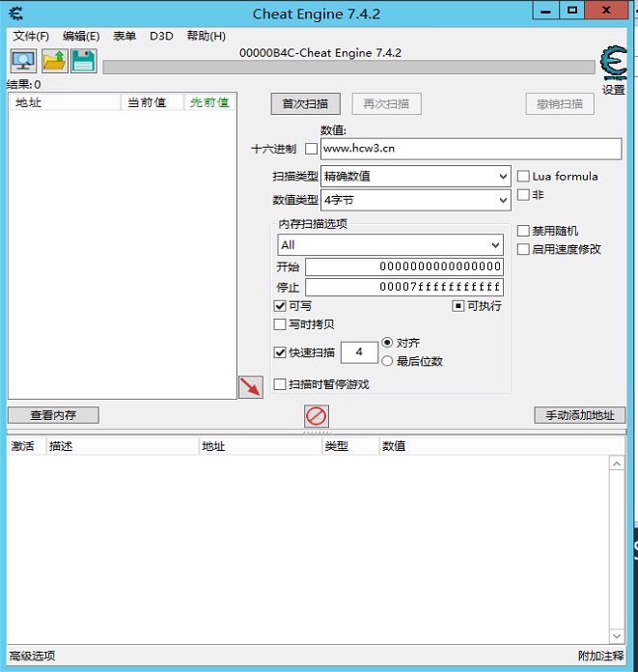638x672 pixels.
Task: Click the 查看内存 memory view button
Action: click(x=53, y=415)
